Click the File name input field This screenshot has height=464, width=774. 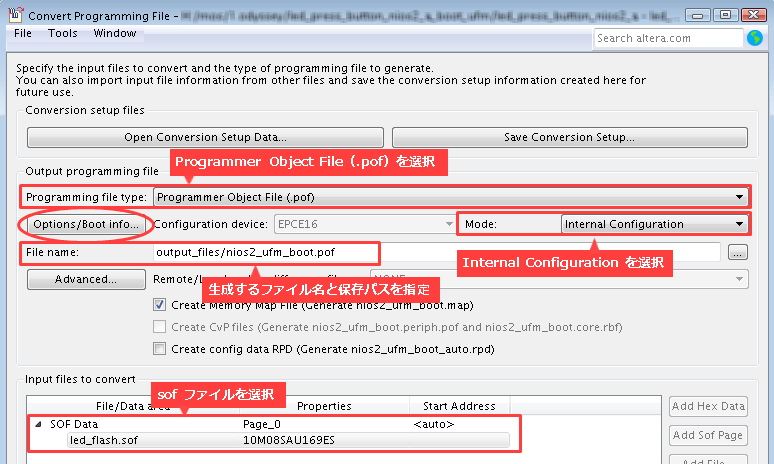(x=436, y=252)
